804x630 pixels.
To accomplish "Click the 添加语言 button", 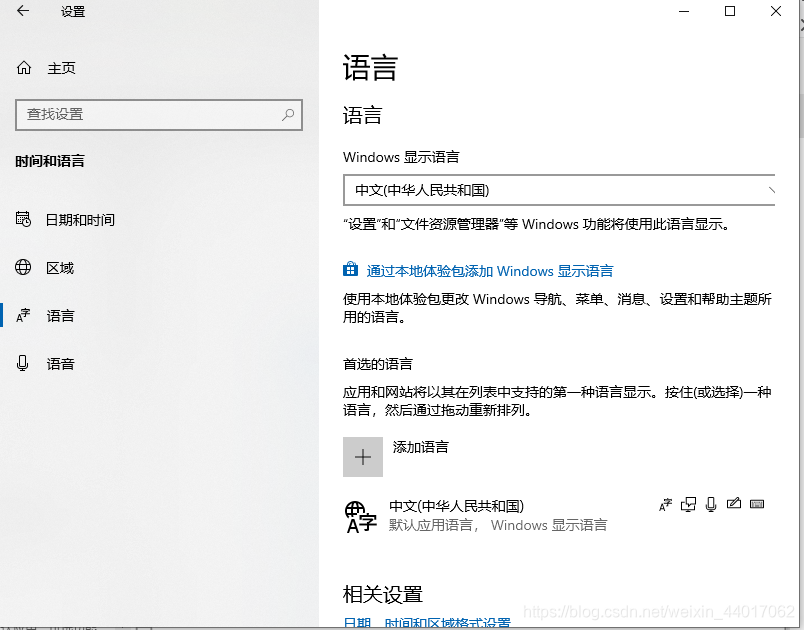I will [x=396, y=457].
